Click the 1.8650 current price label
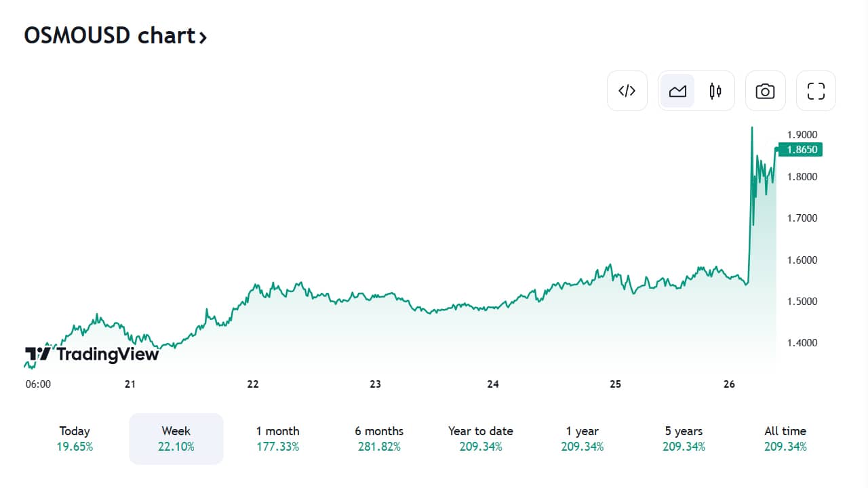Viewport: 868px width, 488px height. coord(800,150)
